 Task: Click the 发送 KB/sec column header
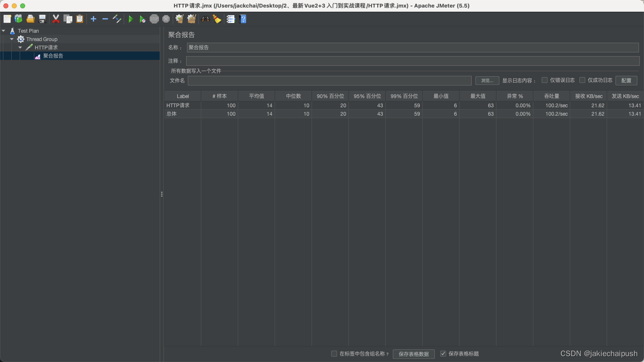click(x=626, y=96)
